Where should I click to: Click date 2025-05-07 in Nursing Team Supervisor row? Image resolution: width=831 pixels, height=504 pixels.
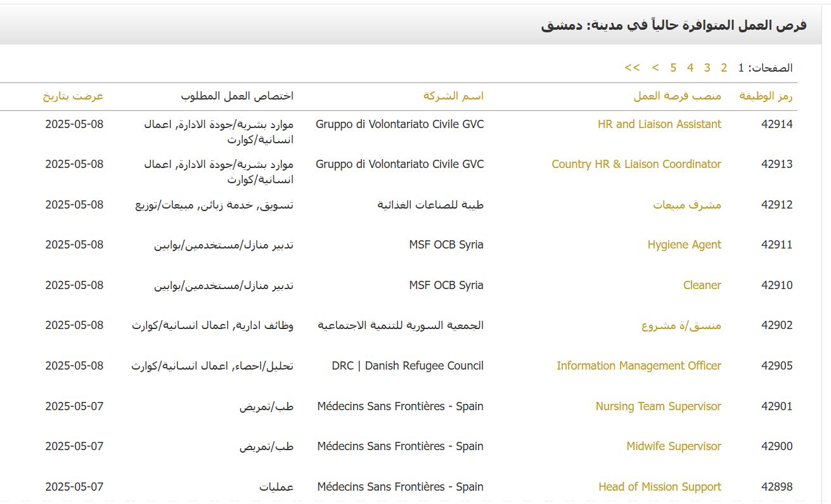(74, 406)
